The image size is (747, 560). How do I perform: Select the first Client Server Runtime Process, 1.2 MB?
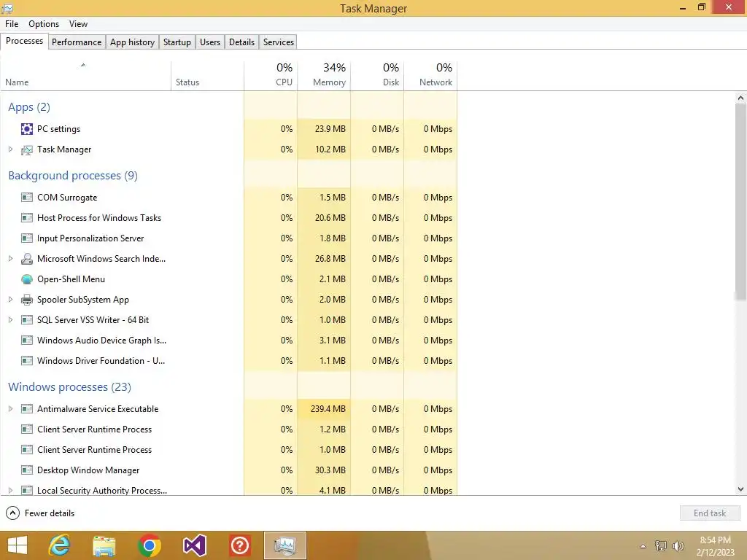click(x=228, y=429)
